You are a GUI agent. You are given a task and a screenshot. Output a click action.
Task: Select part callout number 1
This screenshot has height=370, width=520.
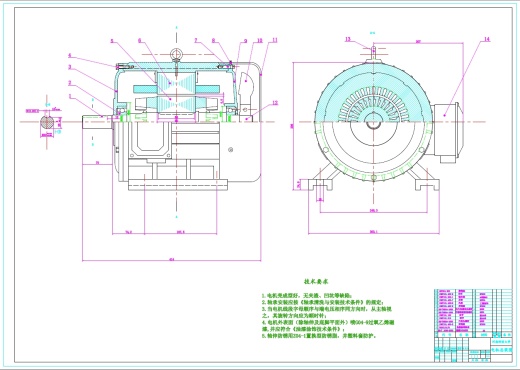click(x=70, y=96)
